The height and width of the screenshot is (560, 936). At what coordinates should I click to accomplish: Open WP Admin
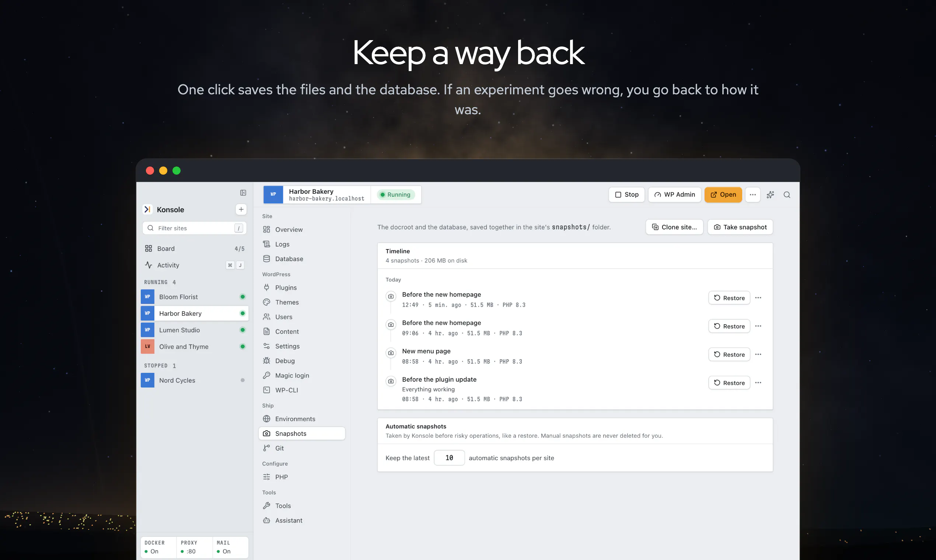[x=674, y=195]
